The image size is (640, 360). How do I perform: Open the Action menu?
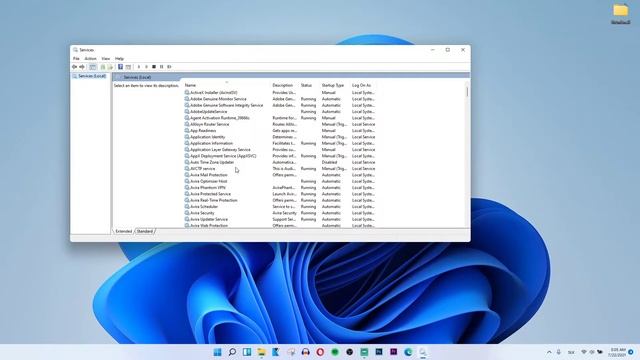(90, 59)
